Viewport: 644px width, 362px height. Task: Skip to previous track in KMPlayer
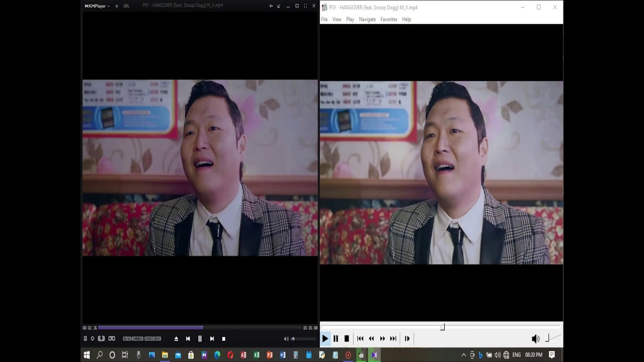188,339
